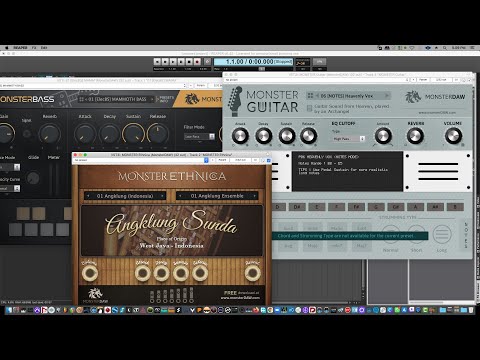Click Monster Guitar Release knob

click(x=308, y=135)
